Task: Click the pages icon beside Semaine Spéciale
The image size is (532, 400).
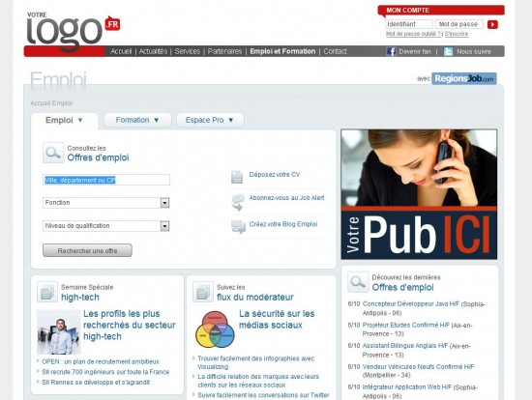Action: [x=47, y=292]
